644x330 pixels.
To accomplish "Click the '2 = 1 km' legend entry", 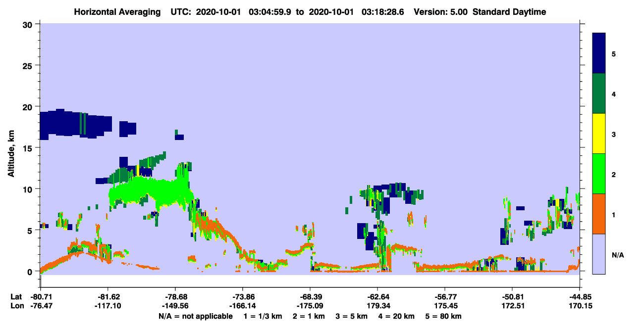I will [x=309, y=316].
